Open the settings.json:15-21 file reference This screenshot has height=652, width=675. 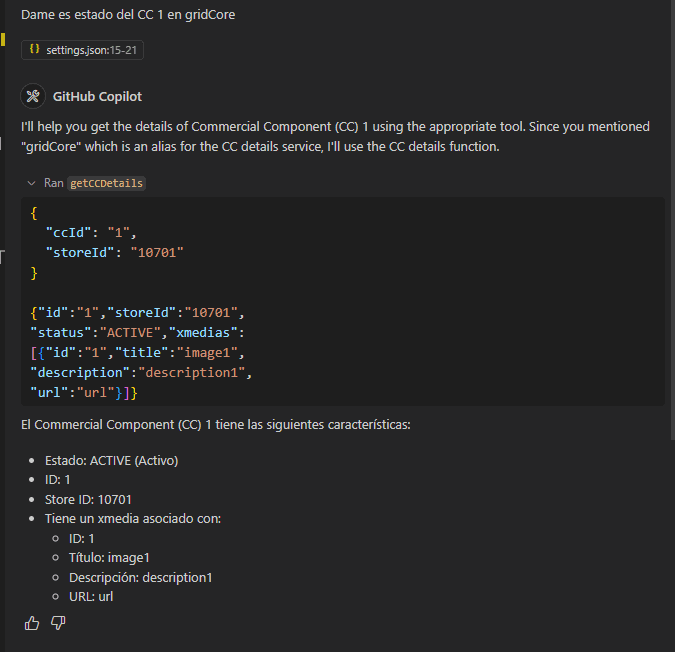[82, 50]
